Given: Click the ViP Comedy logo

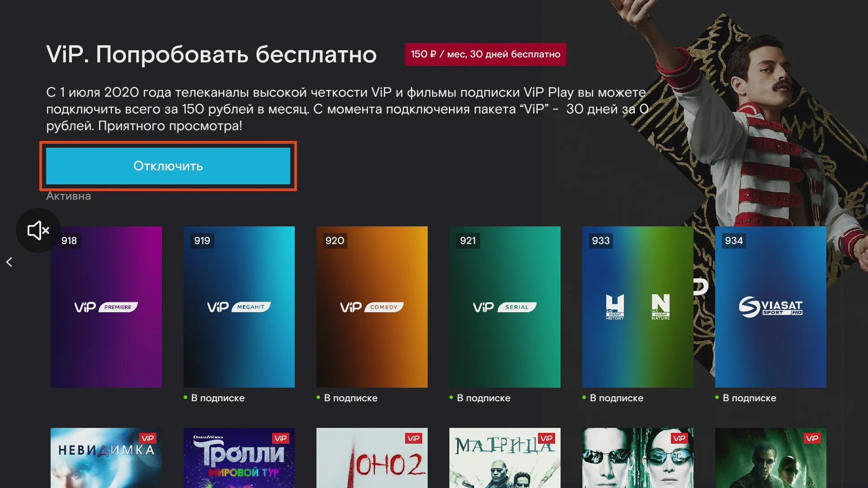Looking at the screenshot, I should pyautogui.click(x=372, y=307).
